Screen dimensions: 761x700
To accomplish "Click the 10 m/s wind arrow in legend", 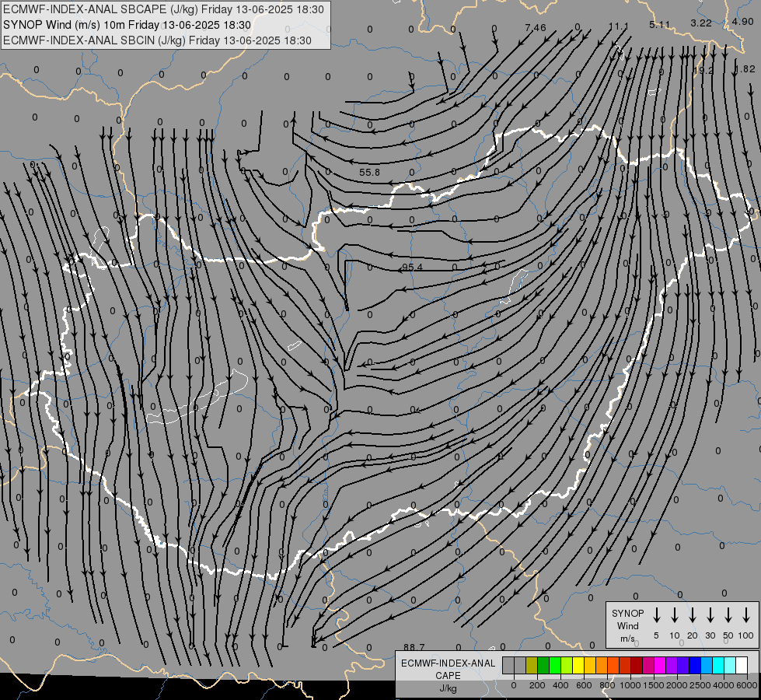I will tap(674, 615).
